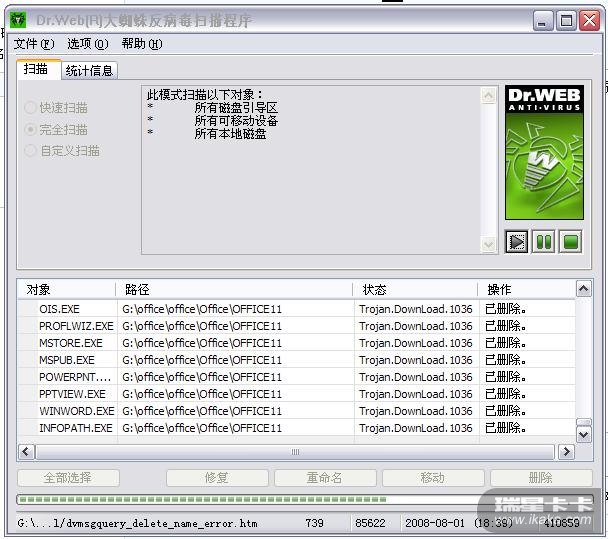Select the OIS.EXE row

[x=296, y=309]
